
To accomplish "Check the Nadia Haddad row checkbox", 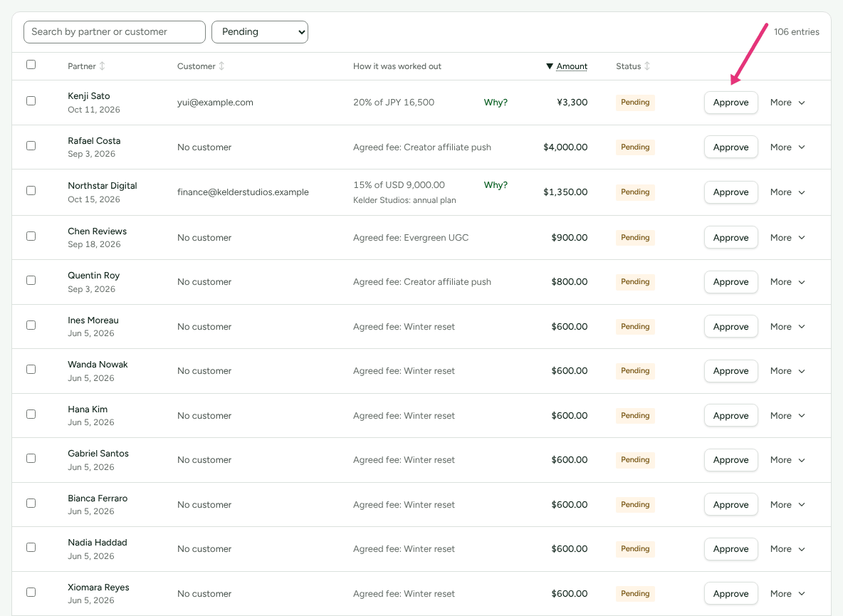I will click(31, 547).
